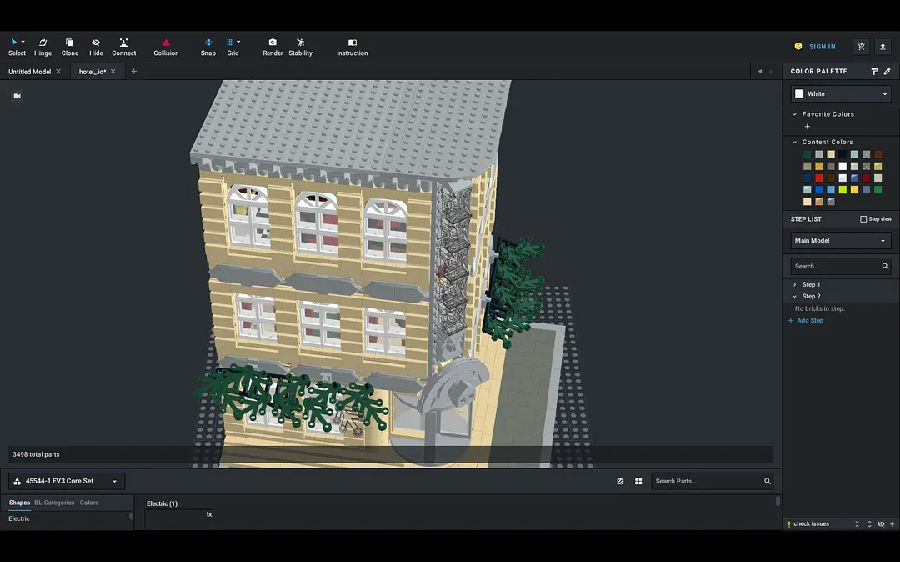This screenshot has width=900, height=562.
Task: Toggle the Collision detection button
Action: point(166,46)
